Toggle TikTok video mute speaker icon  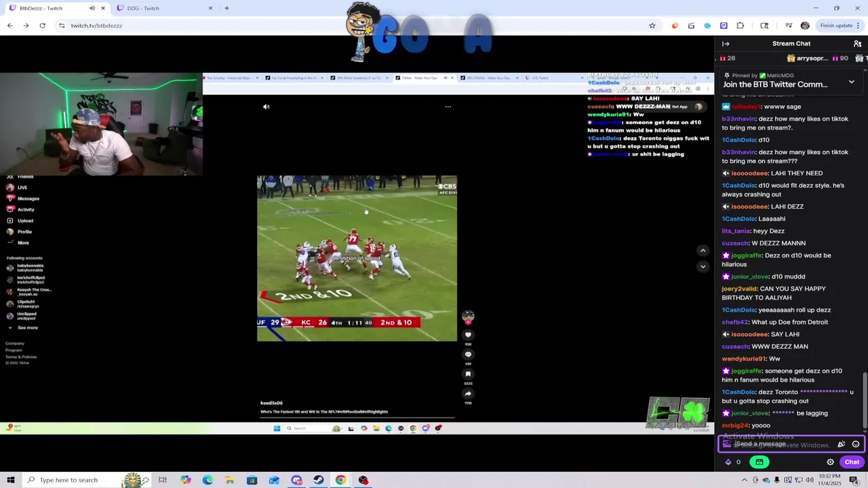click(x=266, y=106)
